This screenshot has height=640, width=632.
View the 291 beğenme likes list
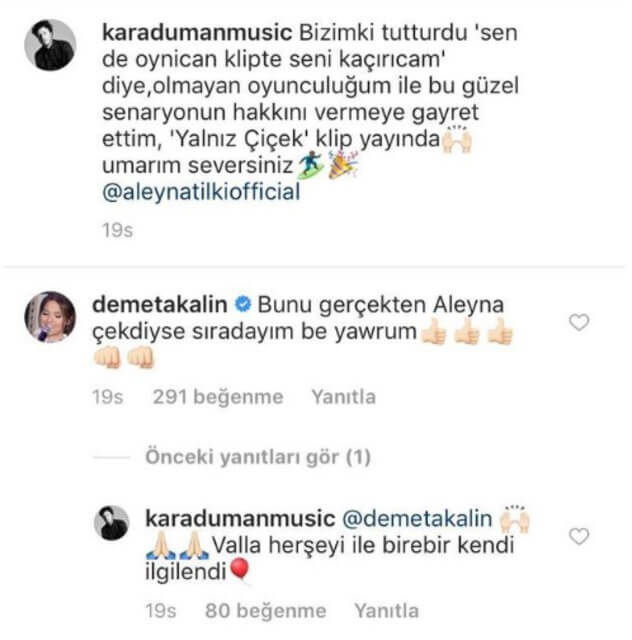(218, 397)
